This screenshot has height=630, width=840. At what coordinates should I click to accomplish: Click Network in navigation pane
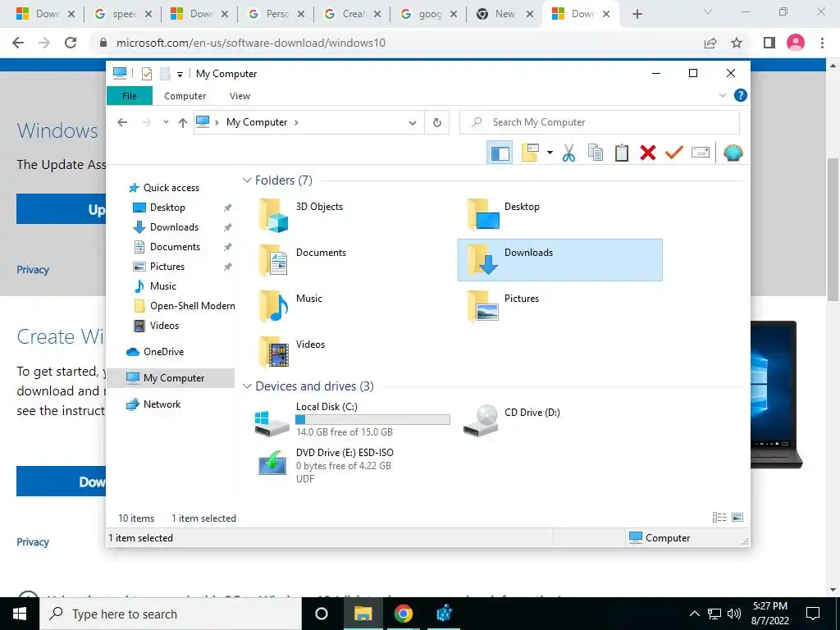tap(162, 404)
